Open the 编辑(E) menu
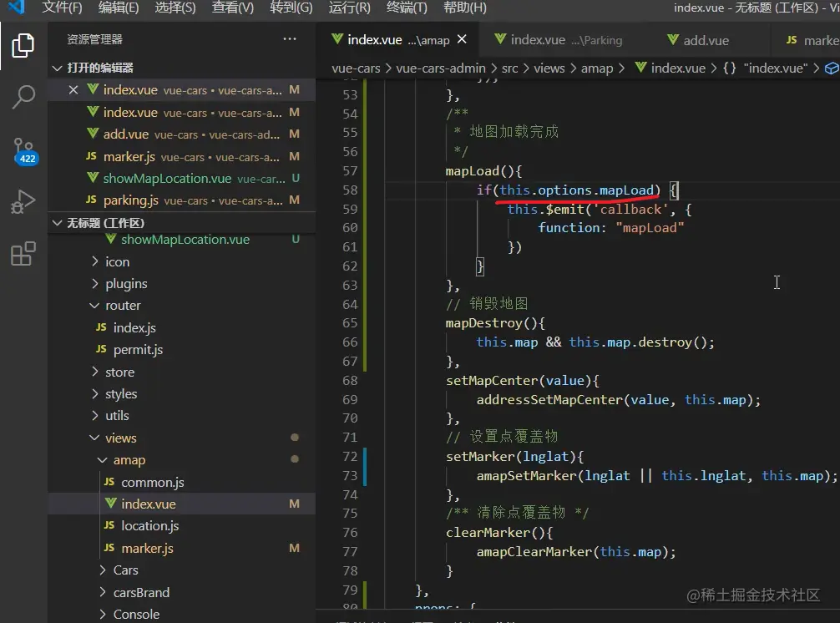Screen dimensions: 840x623 [119, 8]
